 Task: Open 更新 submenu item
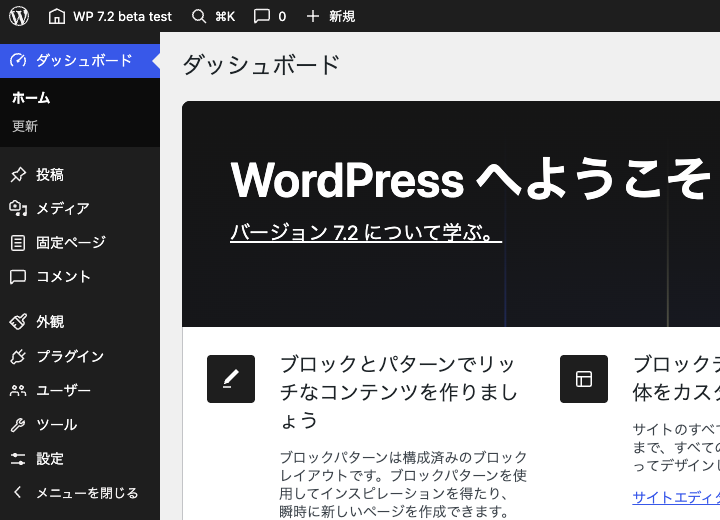click(25, 126)
